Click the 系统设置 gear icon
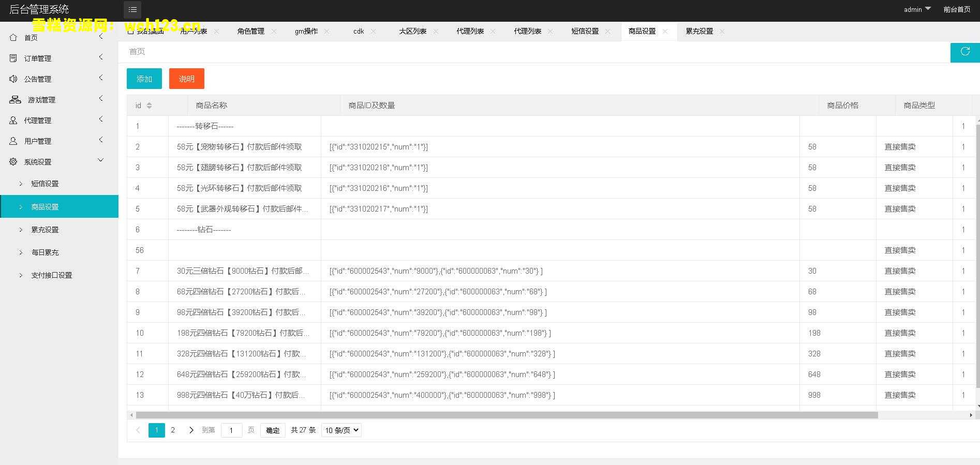Screen dimensions: 980x465 point(13,161)
